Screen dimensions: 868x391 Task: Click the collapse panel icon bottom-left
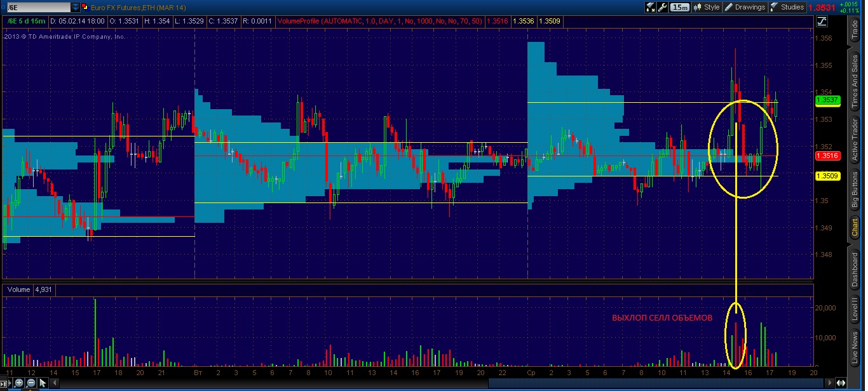pyautogui.click(x=4, y=383)
